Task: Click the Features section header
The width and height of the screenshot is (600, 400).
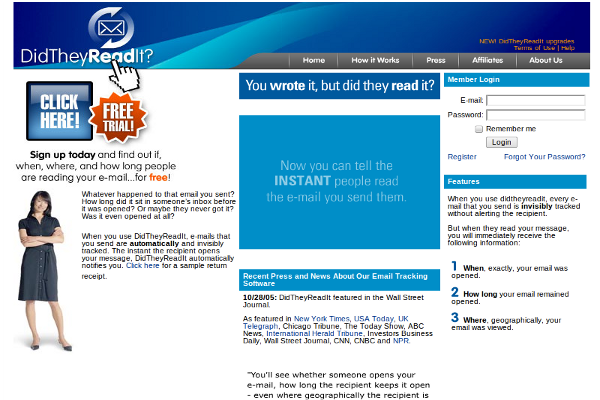Action: point(515,182)
